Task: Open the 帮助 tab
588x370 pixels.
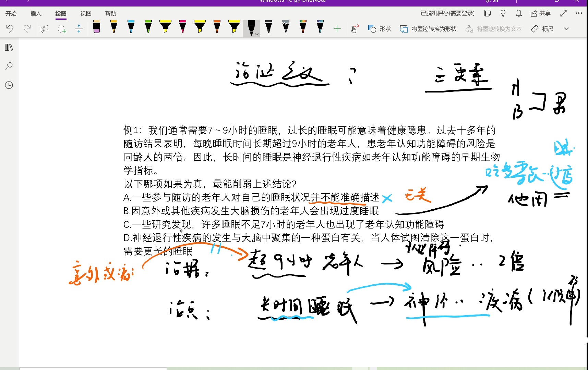Action: pos(110,13)
